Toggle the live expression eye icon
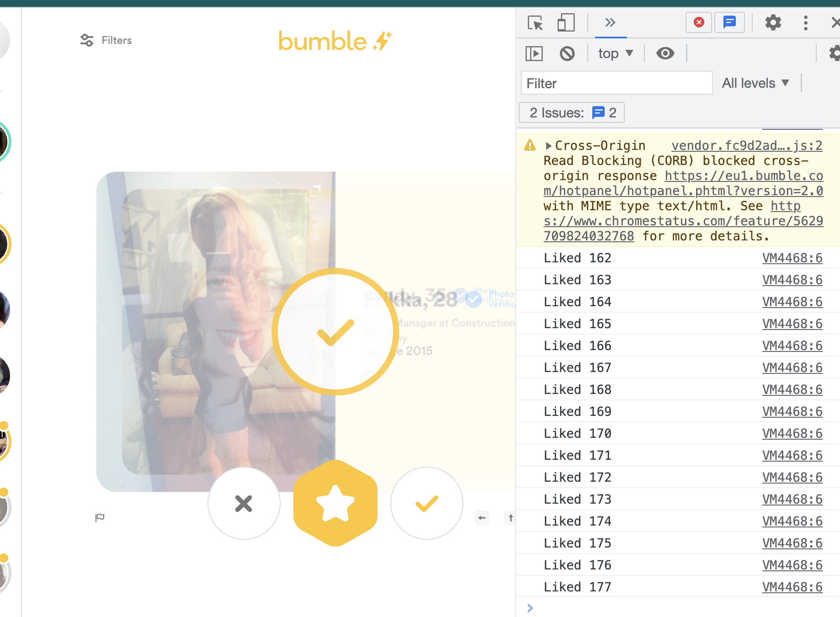This screenshot has height=617, width=840. click(665, 53)
